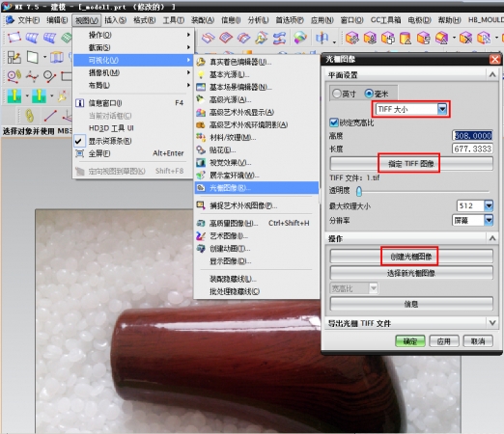
Task: Select 批处理隐藏线 menu entry
Action: coord(257,291)
